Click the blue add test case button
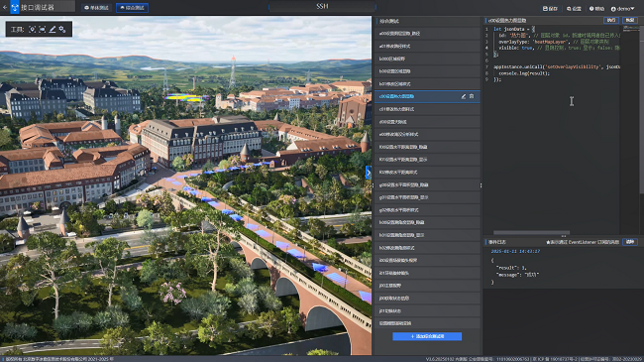This screenshot has height=362, width=644. pos(427,336)
